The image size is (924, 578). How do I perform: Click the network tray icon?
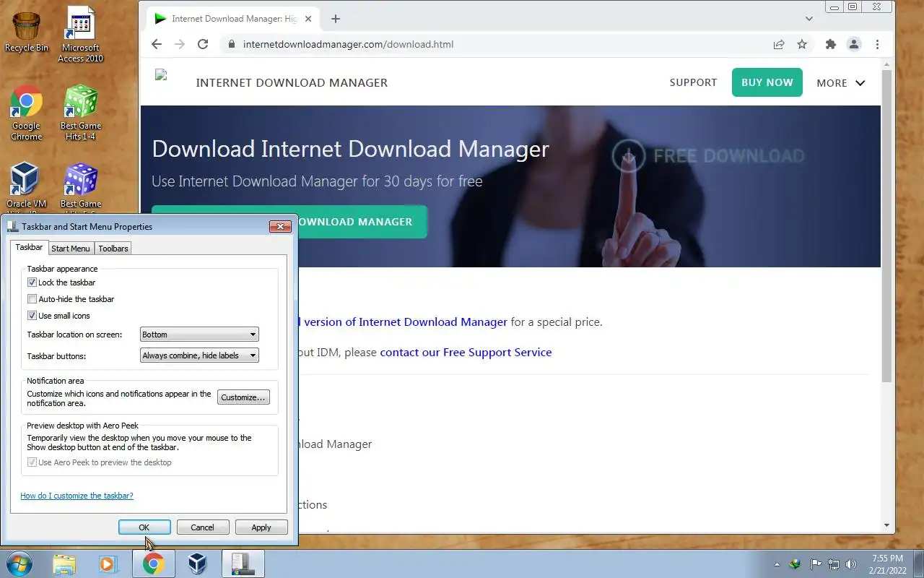point(834,564)
